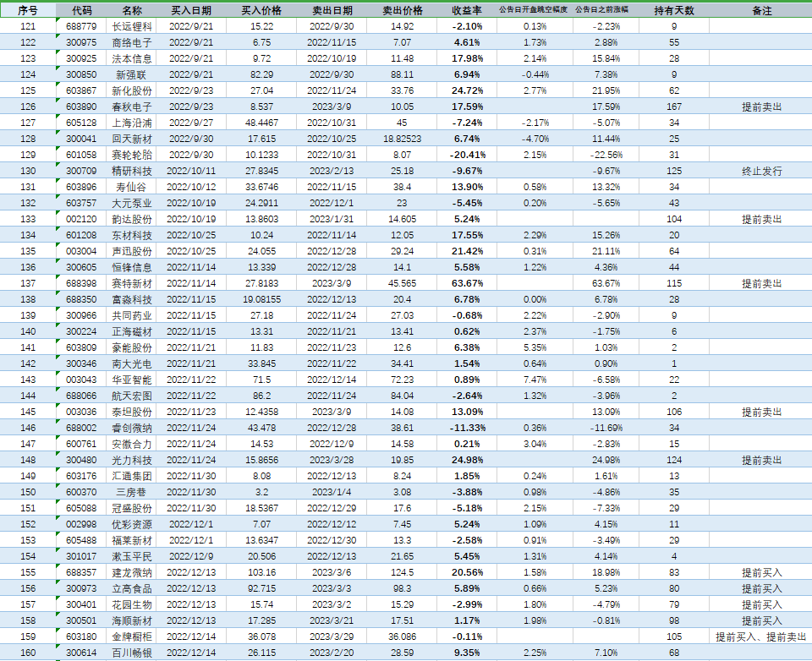The height and width of the screenshot is (661, 812).
Task: Click gap value 5.35%
Action: 535,347
